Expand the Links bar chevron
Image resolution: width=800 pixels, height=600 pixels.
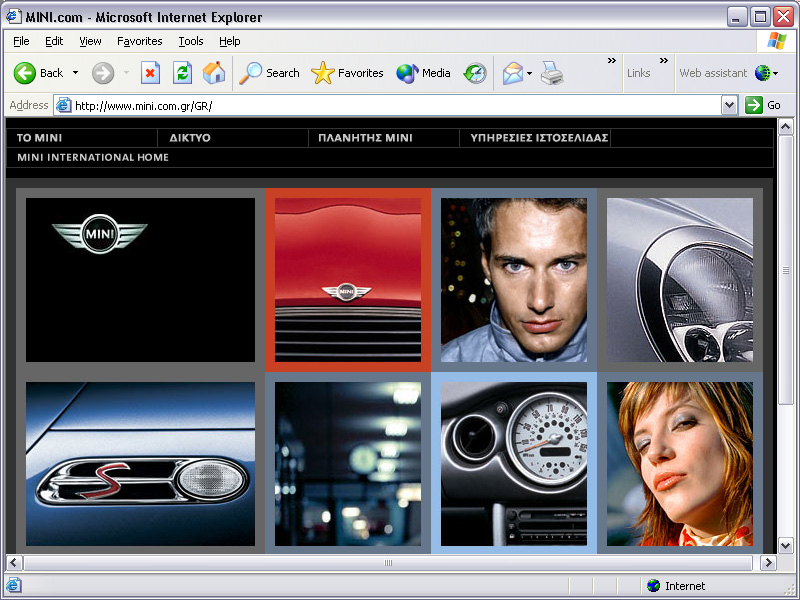click(664, 61)
